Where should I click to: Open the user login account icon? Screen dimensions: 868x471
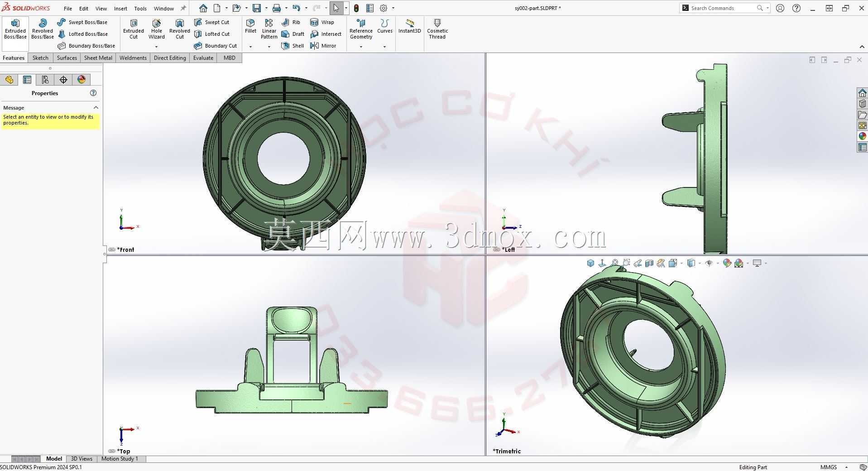pos(780,8)
